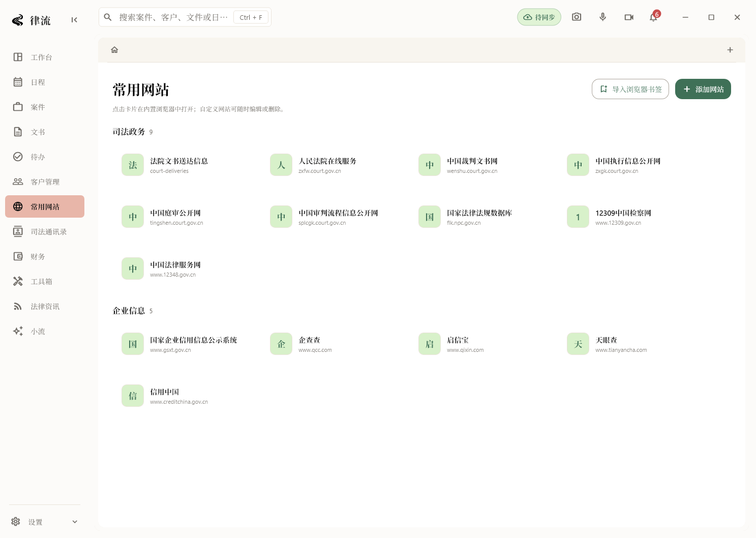Open 中国裁判文书网 card
The width and height of the screenshot is (756, 538).
click(483, 165)
